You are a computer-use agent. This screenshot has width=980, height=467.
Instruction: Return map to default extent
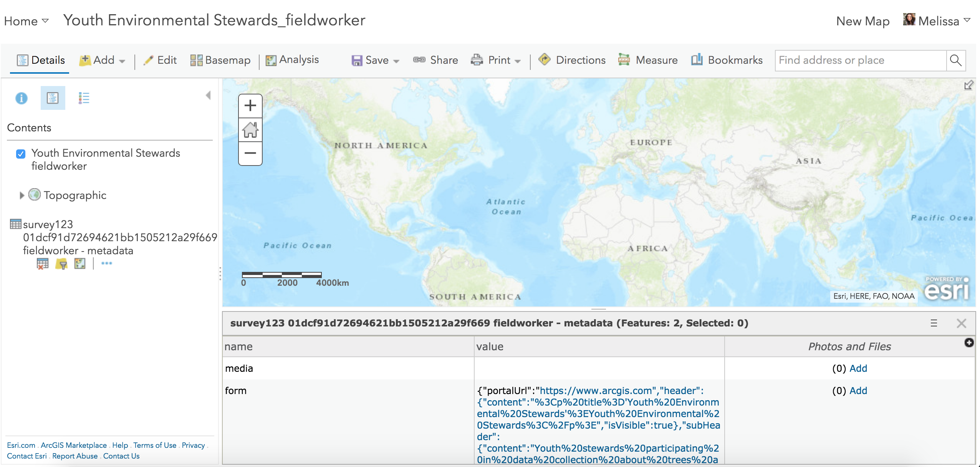pos(250,130)
